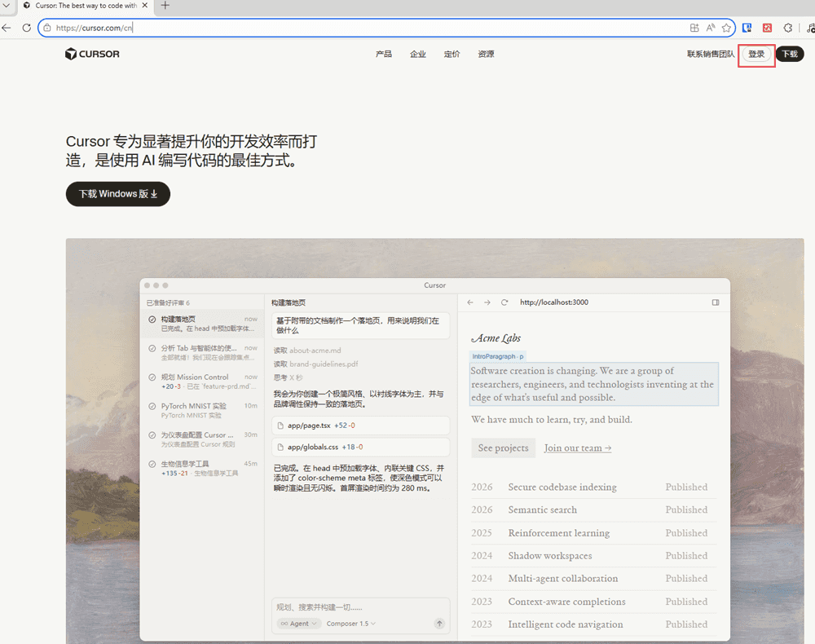This screenshot has height=644, width=815.
Task: Click the browser address bar URL field
Action: coord(367,28)
